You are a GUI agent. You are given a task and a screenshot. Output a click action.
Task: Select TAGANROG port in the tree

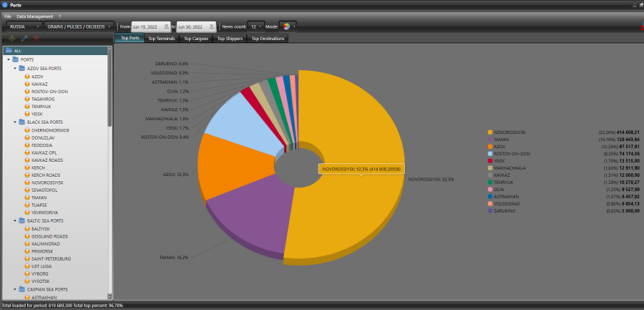click(x=43, y=99)
